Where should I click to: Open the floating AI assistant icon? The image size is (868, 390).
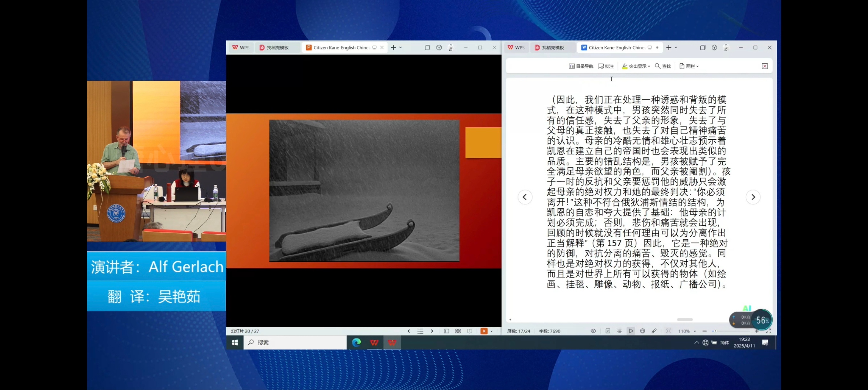[x=747, y=308]
